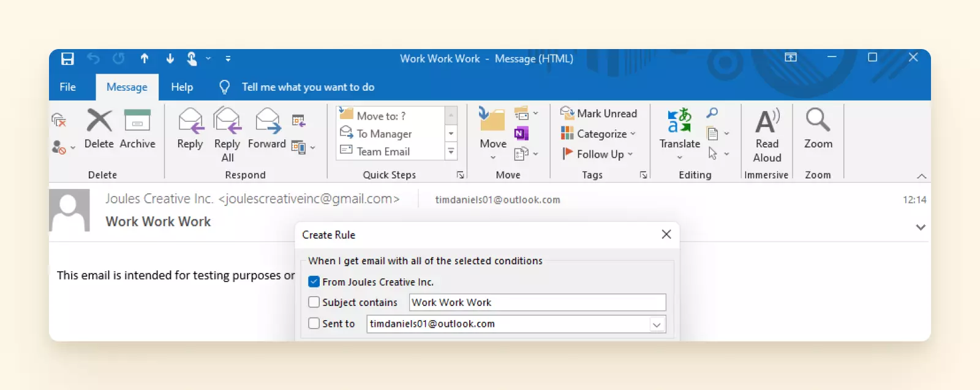Viewport: 980px width, 390px height.
Task: Switch to the Message tab
Action: pyautogui.click(x=127, y=87)
